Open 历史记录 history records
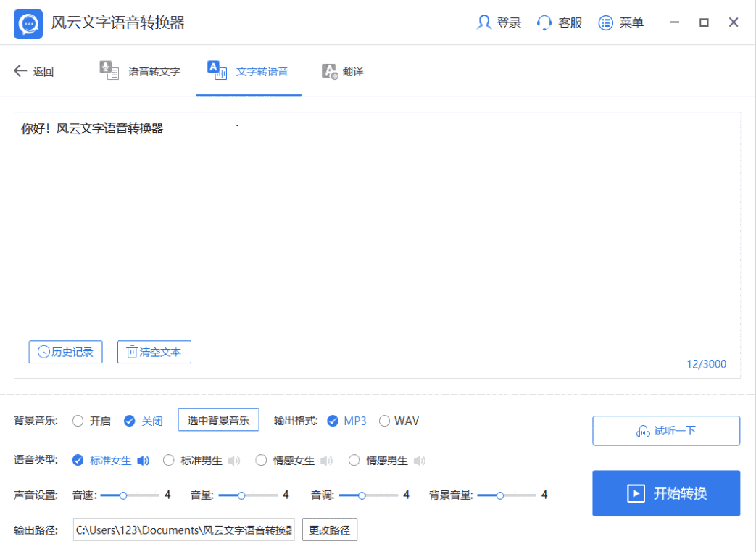756x552 pixels. pyautogui.click(x=65, y=352)
